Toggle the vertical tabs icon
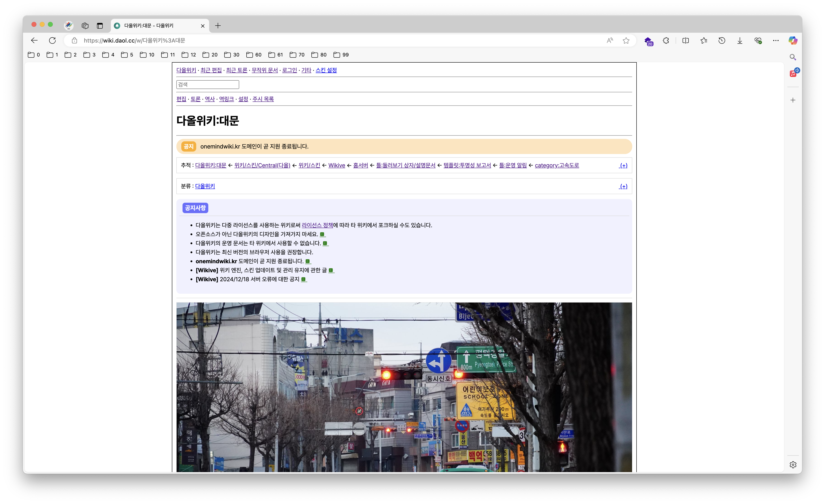825x504 pixels. [100, 25]
